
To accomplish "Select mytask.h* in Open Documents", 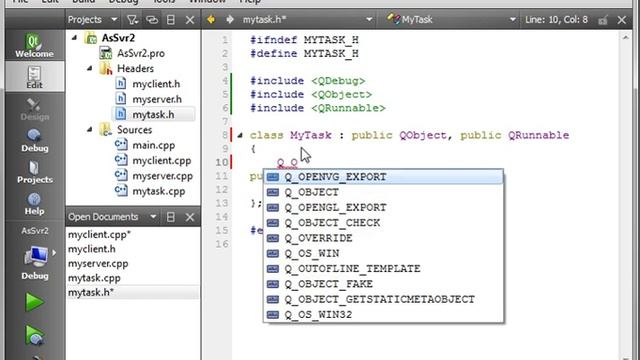I will [x=132, y=293].
